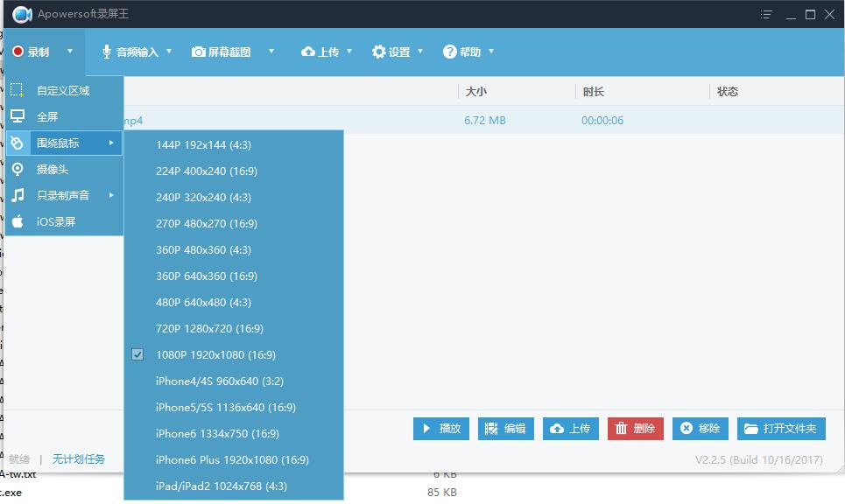The height and width of the screenshot is (504, 845).
Task: Select 144P 192x144 (4:3) resolution
Action: 234,145
